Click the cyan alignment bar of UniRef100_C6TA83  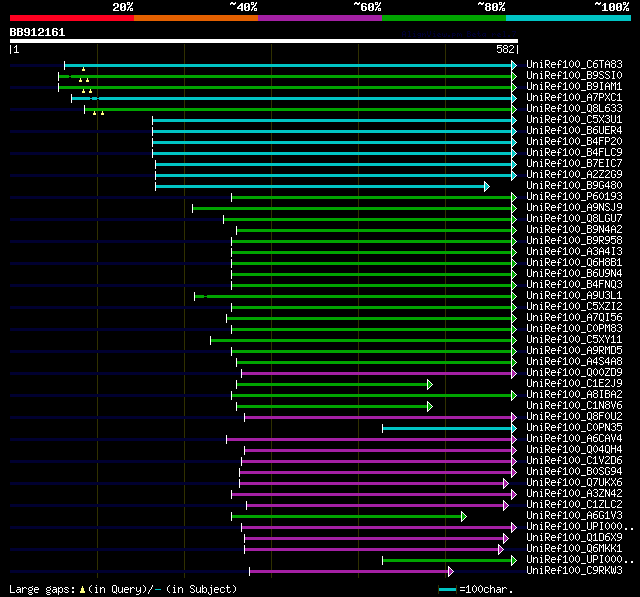288,65
